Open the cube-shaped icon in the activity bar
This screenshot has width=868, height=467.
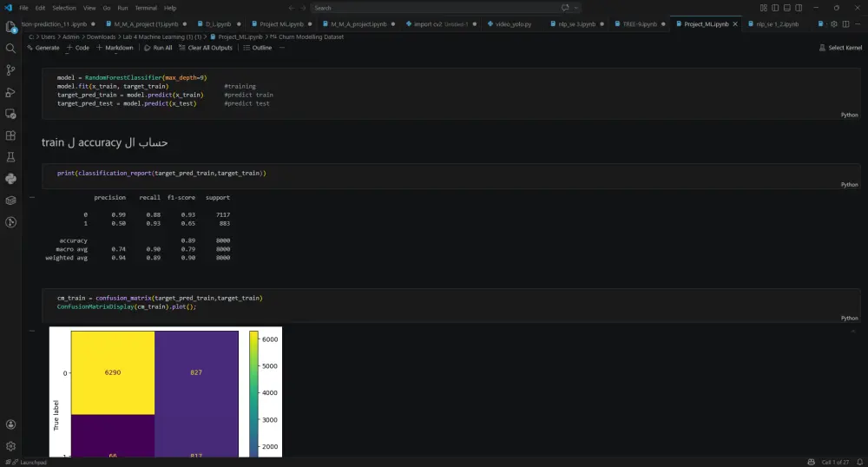10,201
